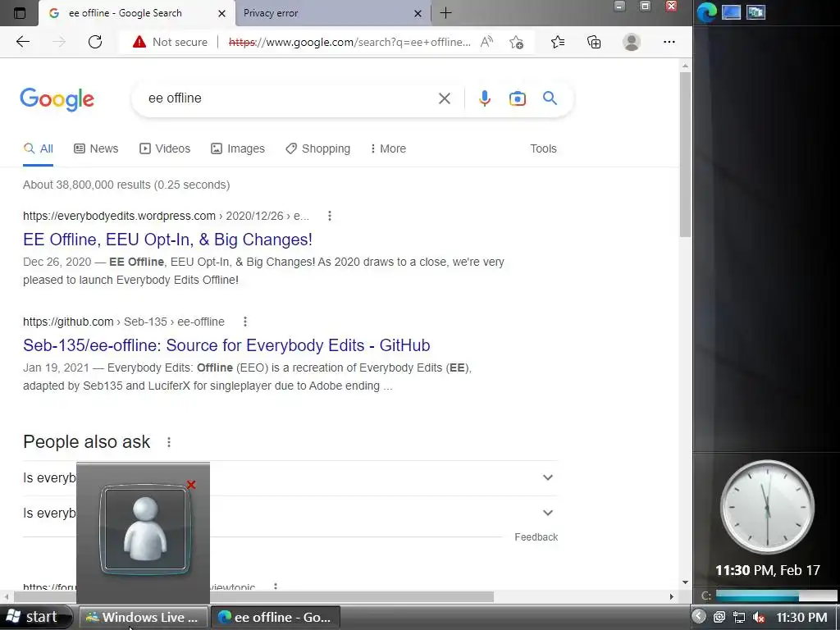Image resolution: width=840 pixels, height=630 pixels.
Task: Click the horizontal scroll right arrow
Action: click(671, 596)
